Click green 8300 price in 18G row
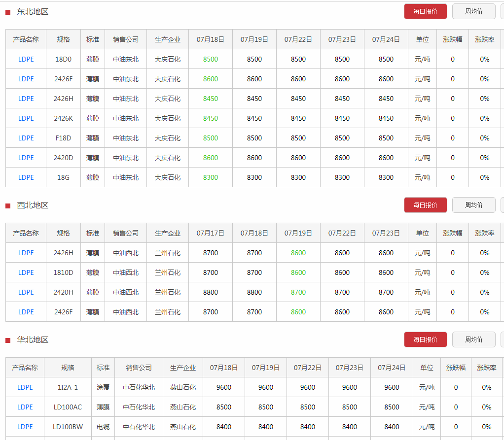 tap(211, 177)
